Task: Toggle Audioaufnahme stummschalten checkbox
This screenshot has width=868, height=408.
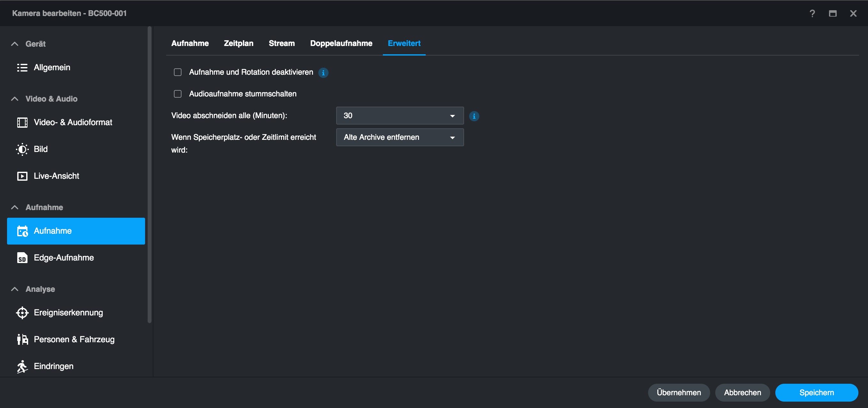Action: pos(178,94)
